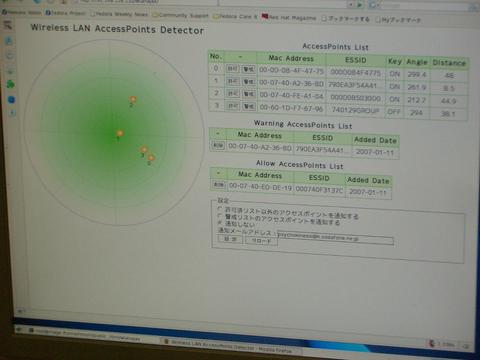The height and width of the screenshot is (360, 480).
Task: Select radio to notify about warning-list access points
Action: tap(220, 216)
